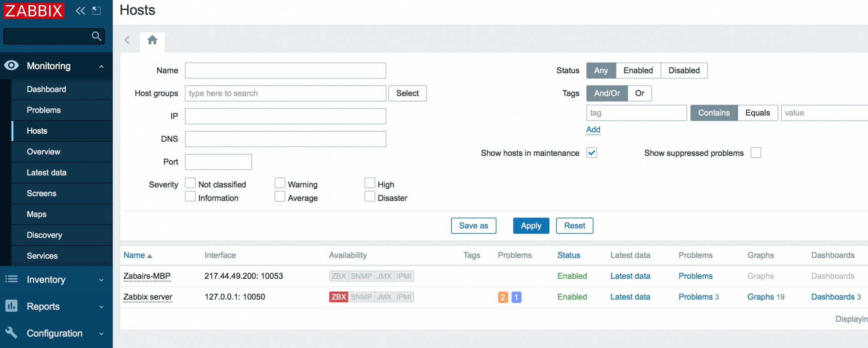
Task: Check the Disaster severity checkbox
Action: (369, 197)
